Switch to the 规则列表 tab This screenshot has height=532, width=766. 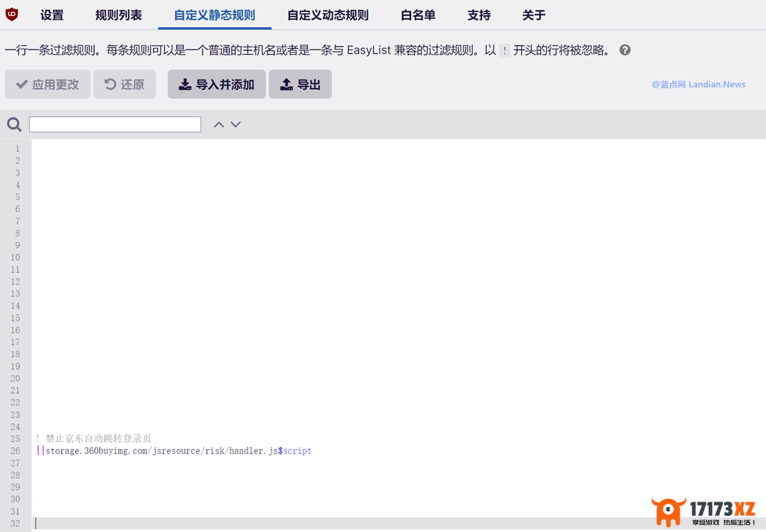click(118, 15)
